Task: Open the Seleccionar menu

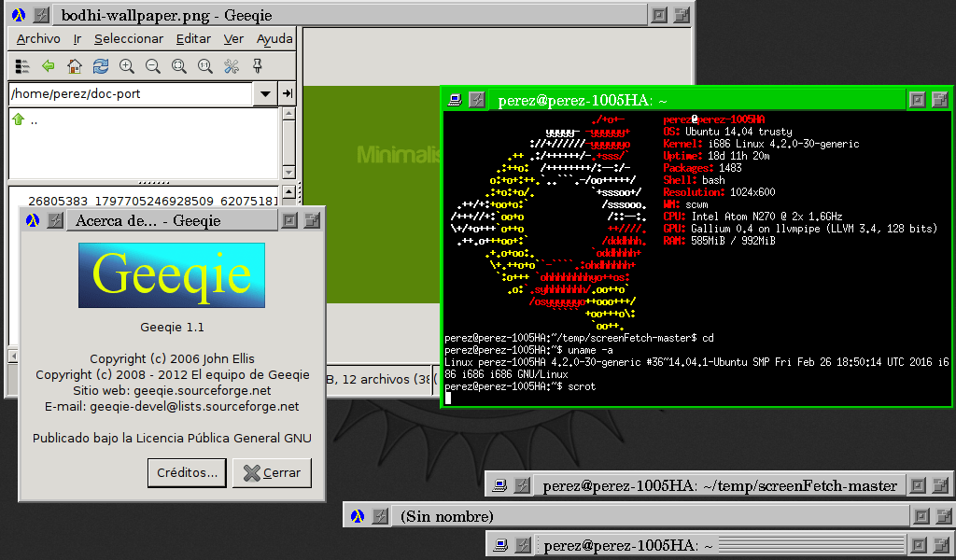Action: point(129,39)
